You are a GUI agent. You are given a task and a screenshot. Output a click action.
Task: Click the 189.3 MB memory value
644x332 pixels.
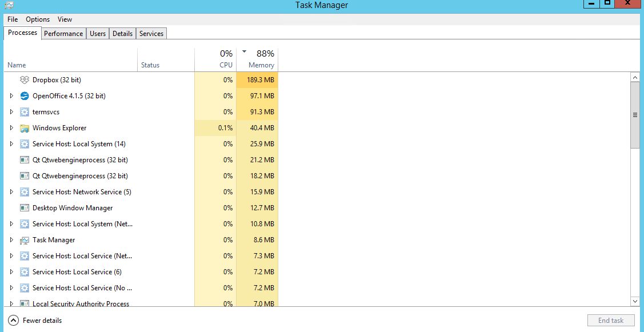coord(261,79)
